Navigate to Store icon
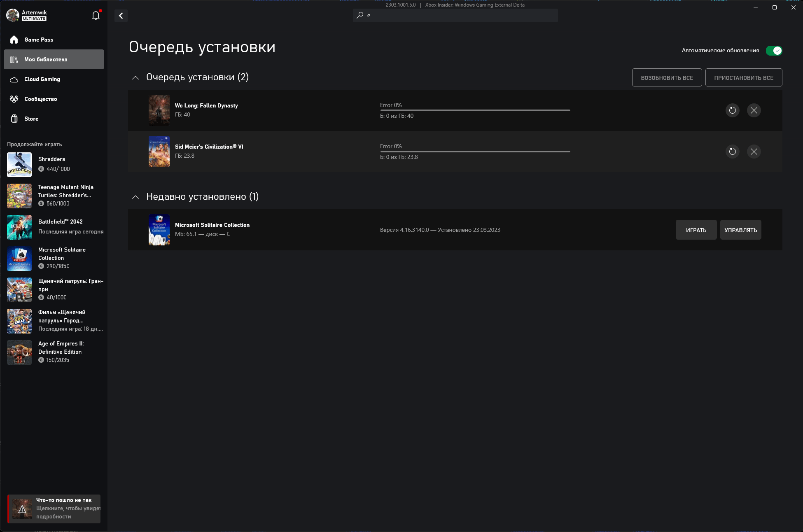 click(14, 119)
